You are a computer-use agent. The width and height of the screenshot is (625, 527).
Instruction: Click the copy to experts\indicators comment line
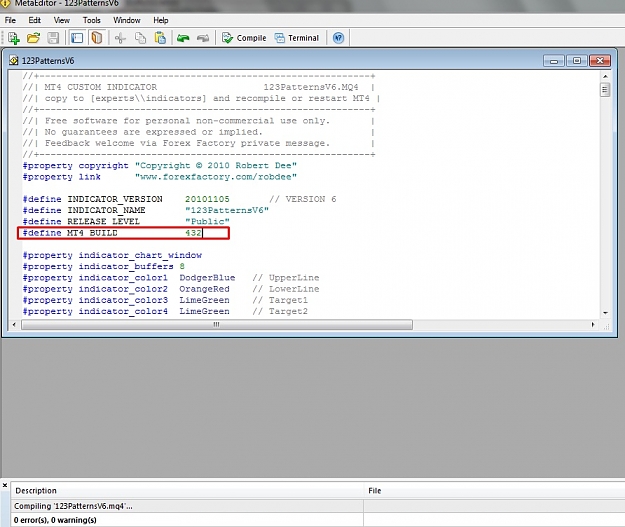click(x=201, y=98)
